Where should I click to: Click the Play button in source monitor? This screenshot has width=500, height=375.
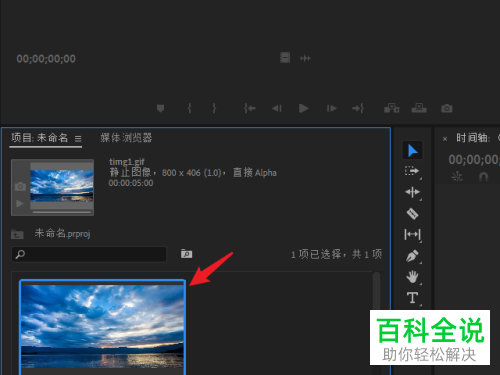[303, 108]
